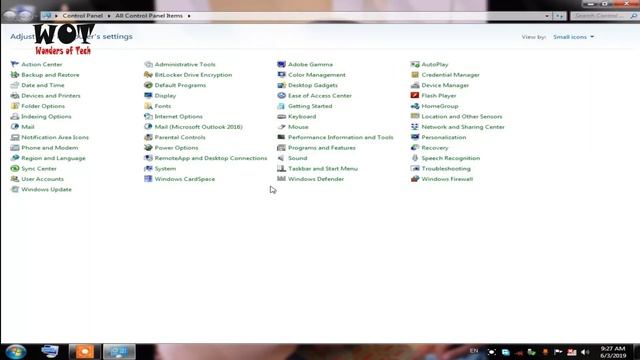Click the Control Panel taskbar button
This screenshot has height=360, width=640.
coord(119,351)
